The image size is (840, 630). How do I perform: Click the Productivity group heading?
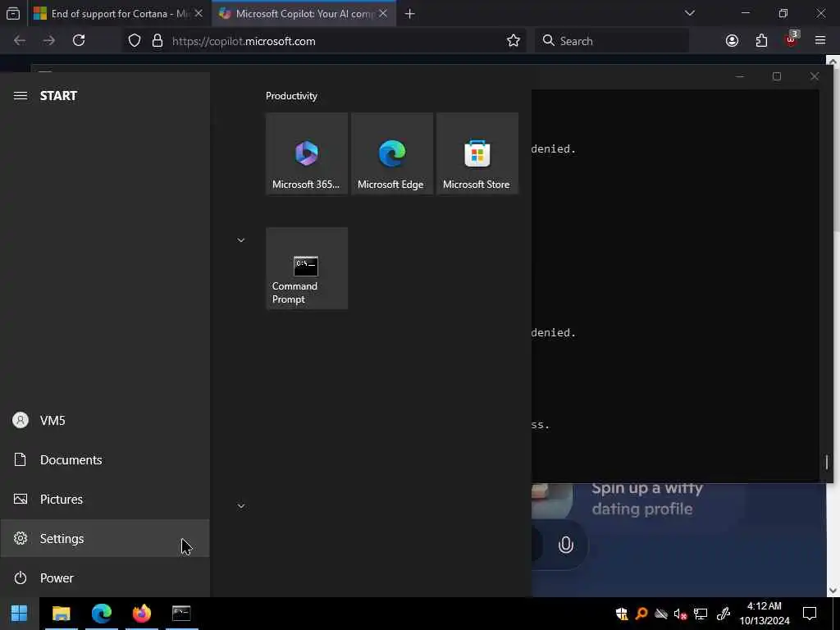click(291, 96)
